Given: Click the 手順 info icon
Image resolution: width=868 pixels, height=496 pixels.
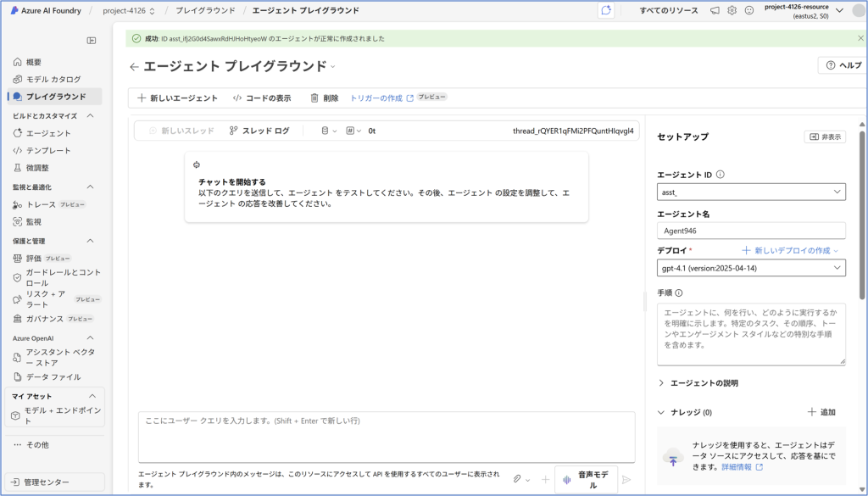Looking at the screenshot, I should 679,293.
